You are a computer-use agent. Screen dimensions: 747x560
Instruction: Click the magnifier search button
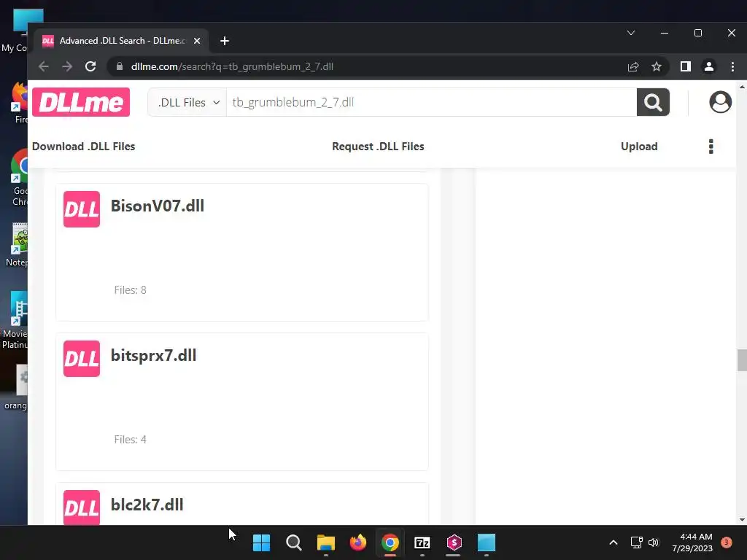coord(653,102)
